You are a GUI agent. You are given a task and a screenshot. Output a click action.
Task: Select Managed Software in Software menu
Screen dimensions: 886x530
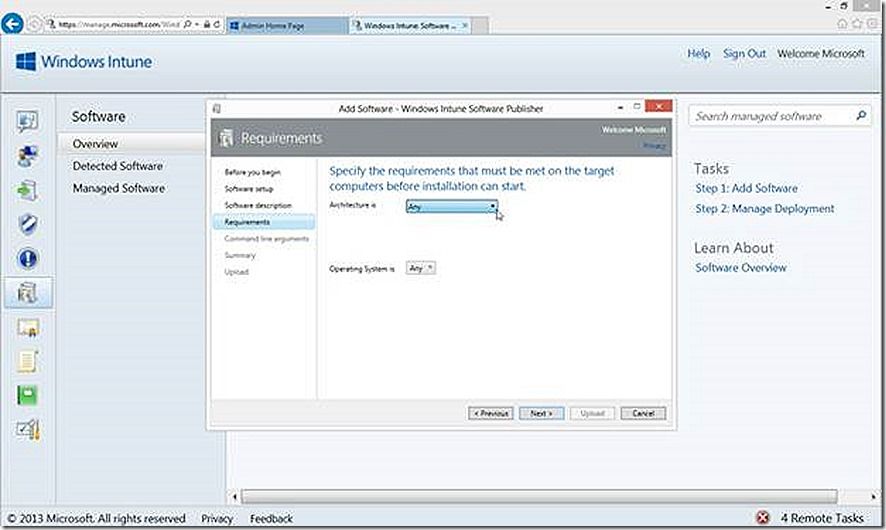pos(119,188)
